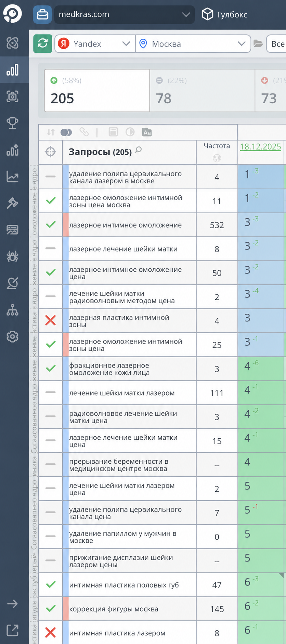This screenshot has width=286, height=644.
Task: Click the Aa text case icon
Action: (x=147, y=132)
